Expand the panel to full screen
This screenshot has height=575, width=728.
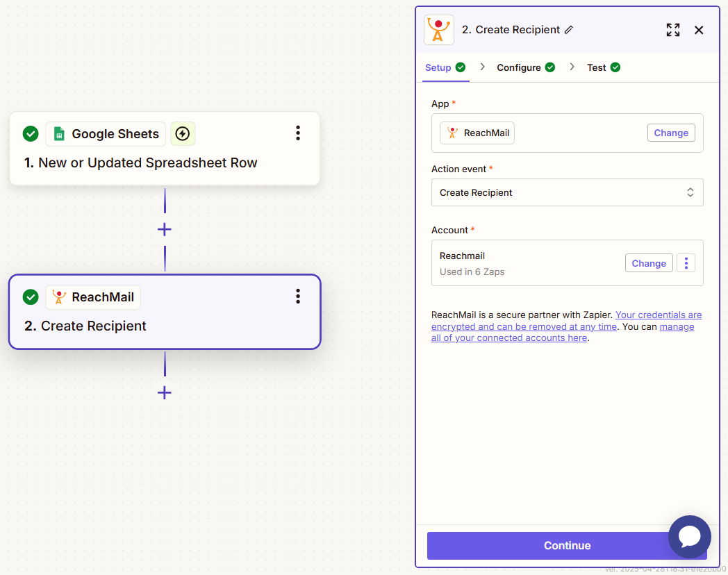(x=672, y=30)
